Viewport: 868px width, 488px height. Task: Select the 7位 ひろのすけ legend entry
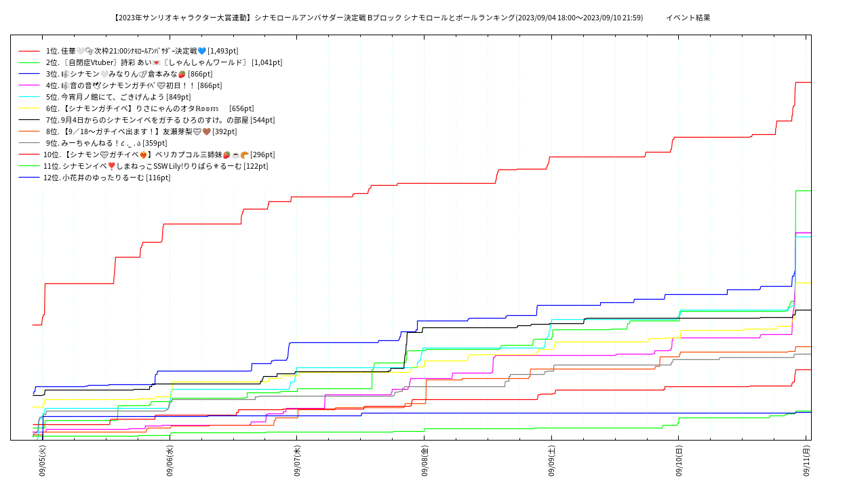(160, 120)
